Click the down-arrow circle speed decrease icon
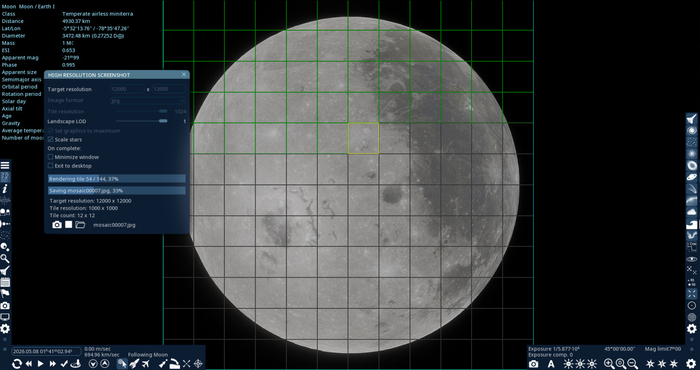The height and width of the screenshot is (370, 700). pyautogui.click(x=93, y=364)
